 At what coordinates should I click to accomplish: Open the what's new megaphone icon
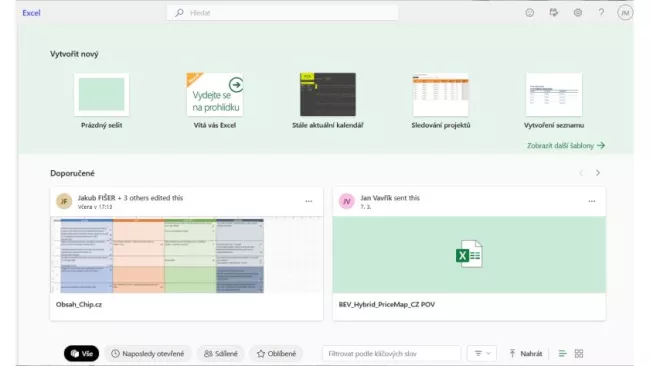click(x=553, y=13)
